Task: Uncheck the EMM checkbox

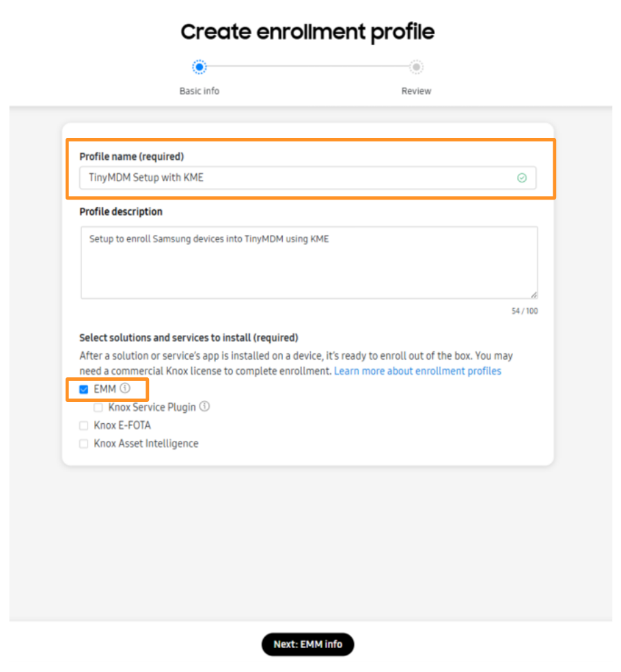Action: pos(84,390)
